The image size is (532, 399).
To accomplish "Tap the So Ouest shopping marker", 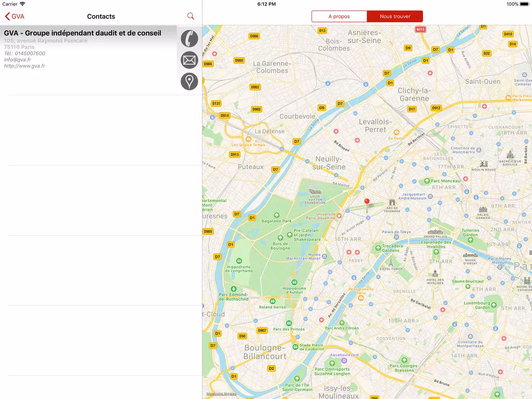I will (x=396, y=133).
